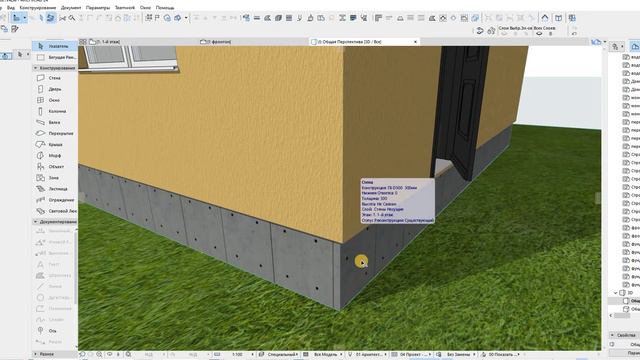Open the Специальный dropdown in bottom bar
This screenshot has height=360, width=640.
coord(283,354)
